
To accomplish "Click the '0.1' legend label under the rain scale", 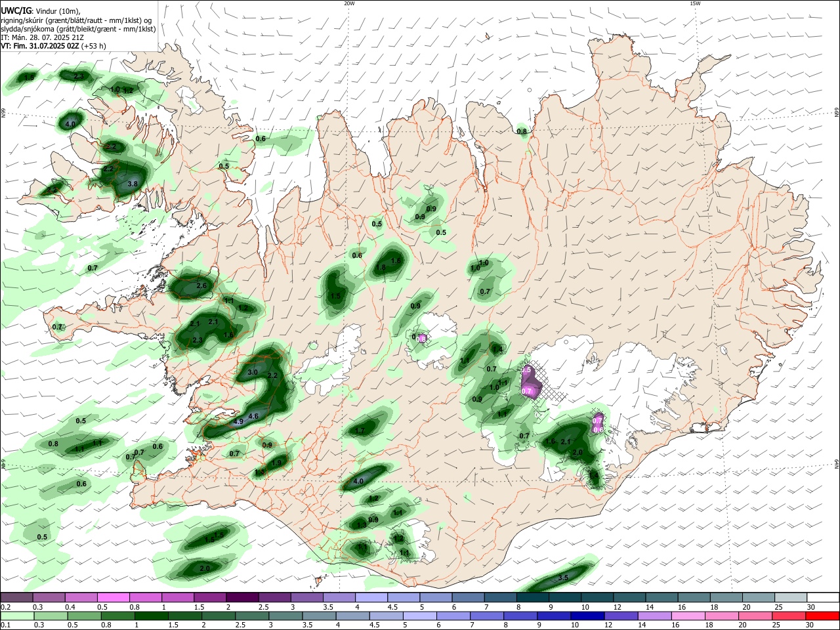I will [x=5, y=625].
